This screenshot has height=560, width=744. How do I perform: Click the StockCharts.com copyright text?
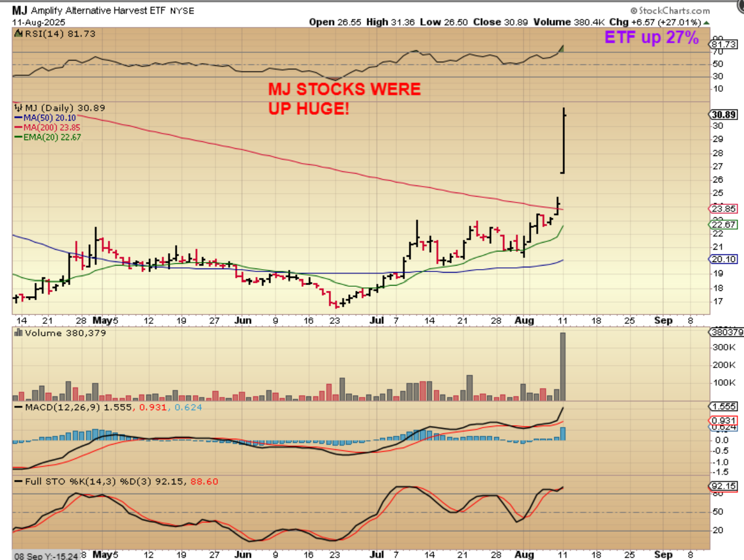(x=670, y=10)
